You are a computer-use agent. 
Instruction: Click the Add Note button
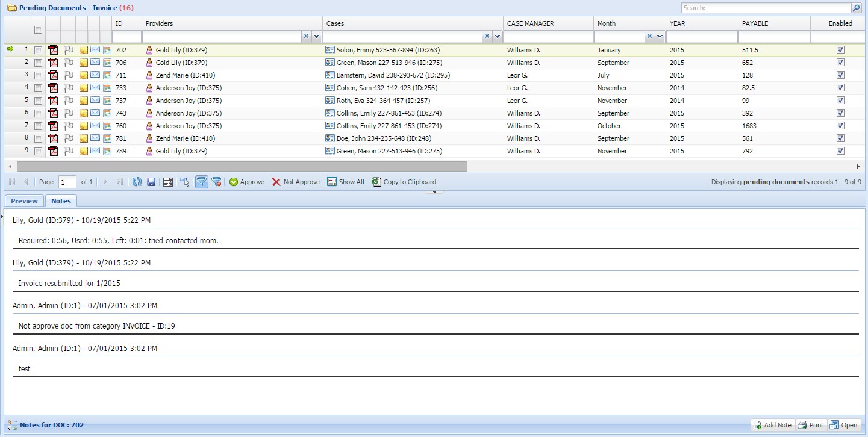click(773, 425)
